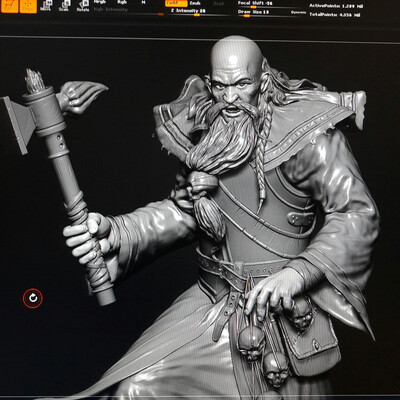Toggle the Dynamic draw size button
This screenshot has height=400, width=400.
pos(298,13)
